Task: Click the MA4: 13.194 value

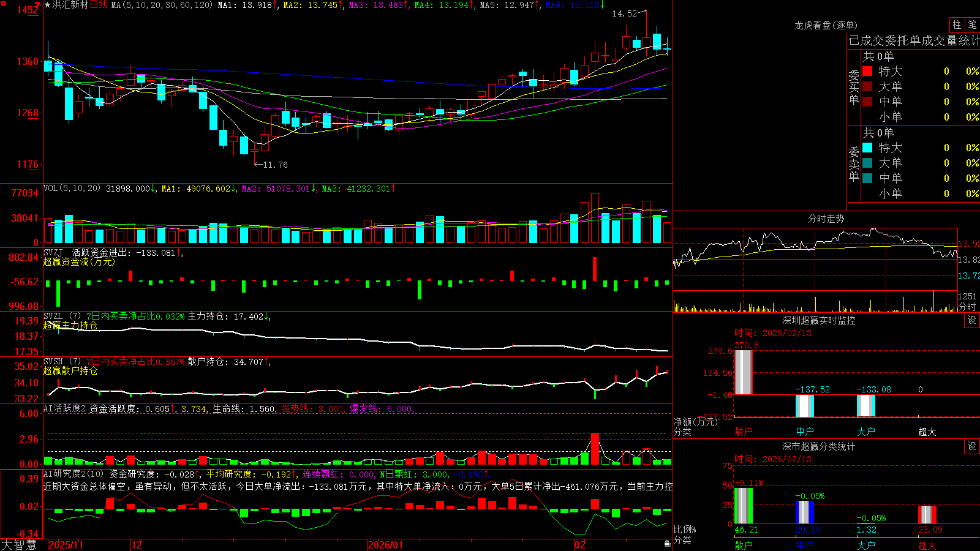Action: pos(442,5)
